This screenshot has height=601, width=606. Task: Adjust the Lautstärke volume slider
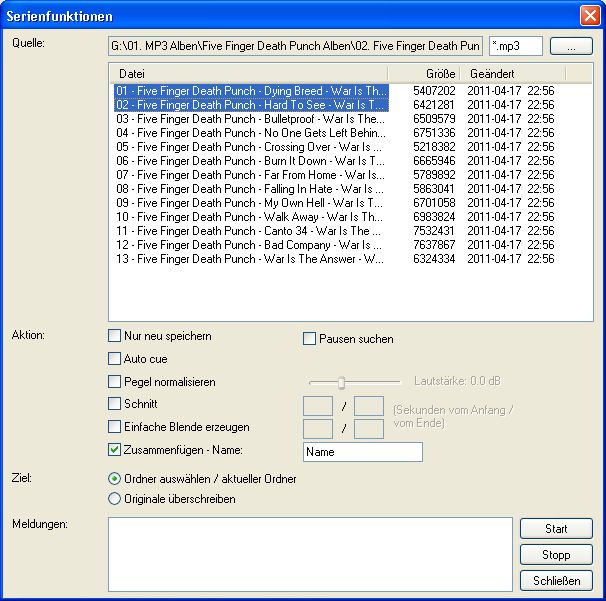click(341, 382)
